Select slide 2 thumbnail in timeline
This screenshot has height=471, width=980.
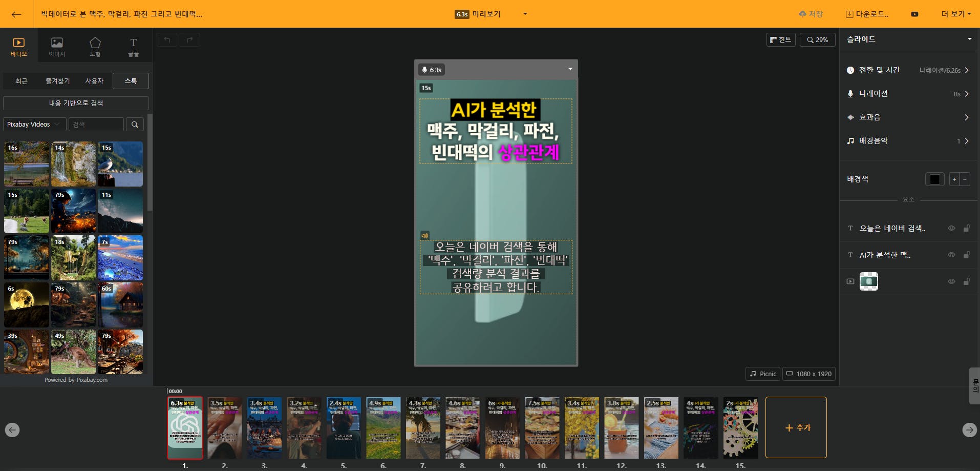click(224, 427)
